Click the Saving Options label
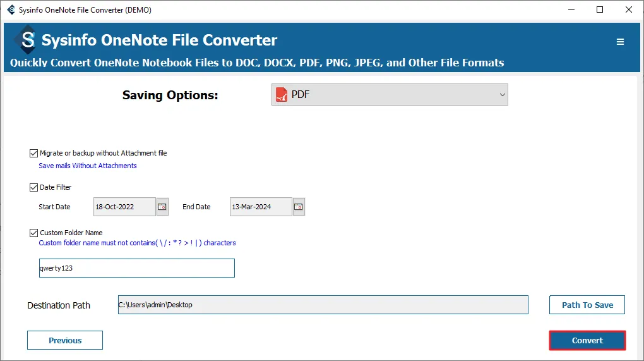 click(x=170, y=95)
